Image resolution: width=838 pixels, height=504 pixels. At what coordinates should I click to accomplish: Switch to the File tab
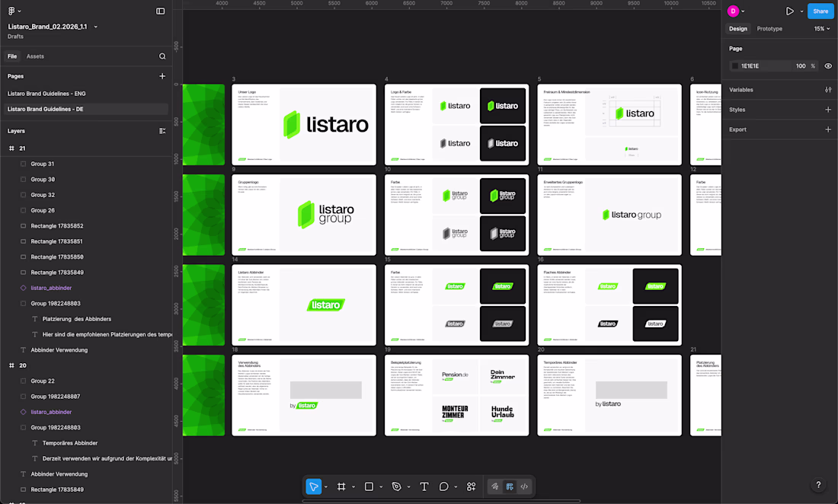pyautogui.click(x=12, y=56)
